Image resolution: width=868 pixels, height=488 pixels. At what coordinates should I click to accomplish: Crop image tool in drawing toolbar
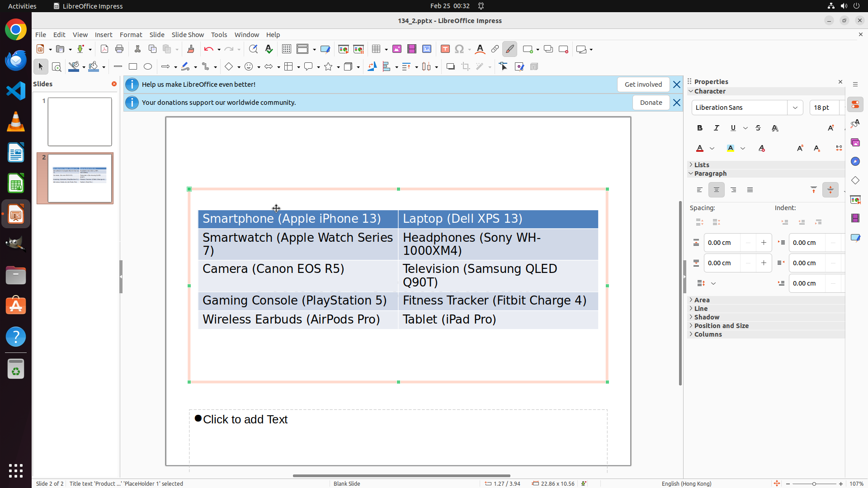tap(466, 67)
